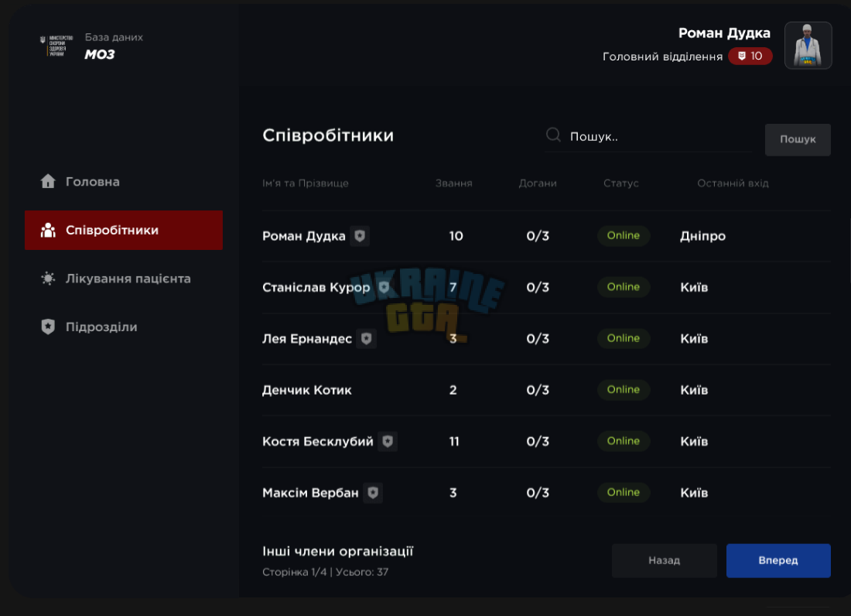Click the Назад pagination button

click(665, 560)
